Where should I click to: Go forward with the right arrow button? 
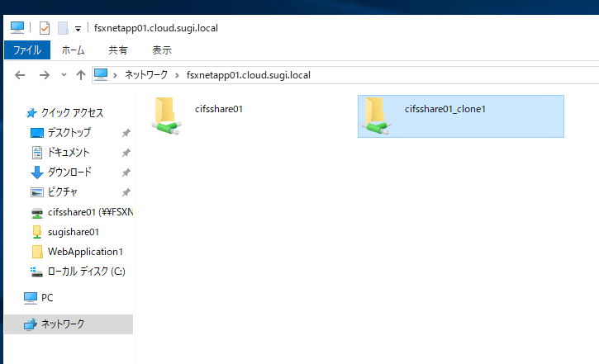pyautogui.click(x=45, y=75)
